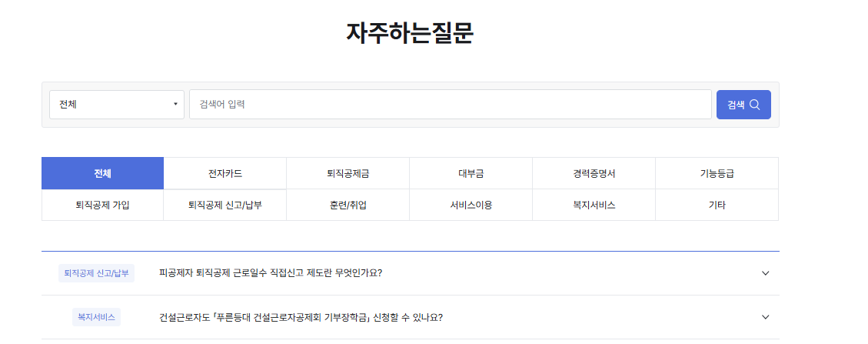Click the blue 검색 button
The width and height of the screenshot is (868, 344).
[743, 104]
